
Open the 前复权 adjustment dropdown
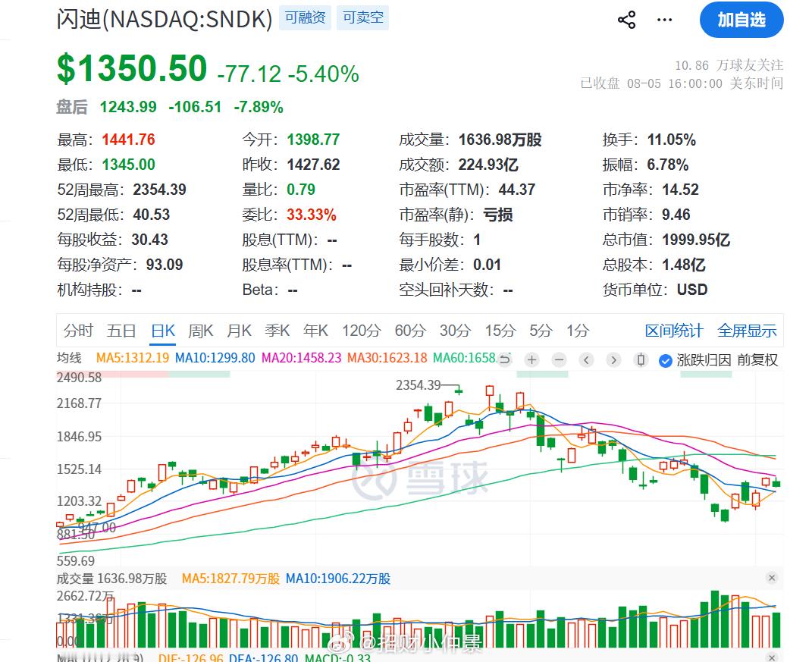tap(757, 360)
